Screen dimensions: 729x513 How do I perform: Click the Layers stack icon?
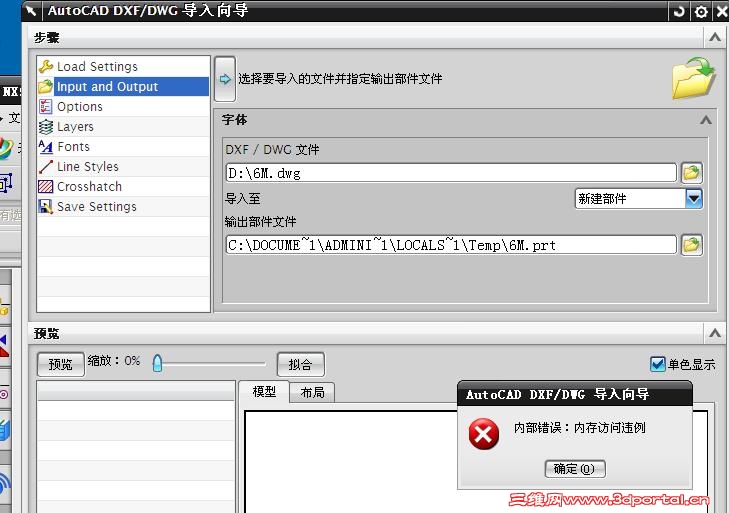46,127
